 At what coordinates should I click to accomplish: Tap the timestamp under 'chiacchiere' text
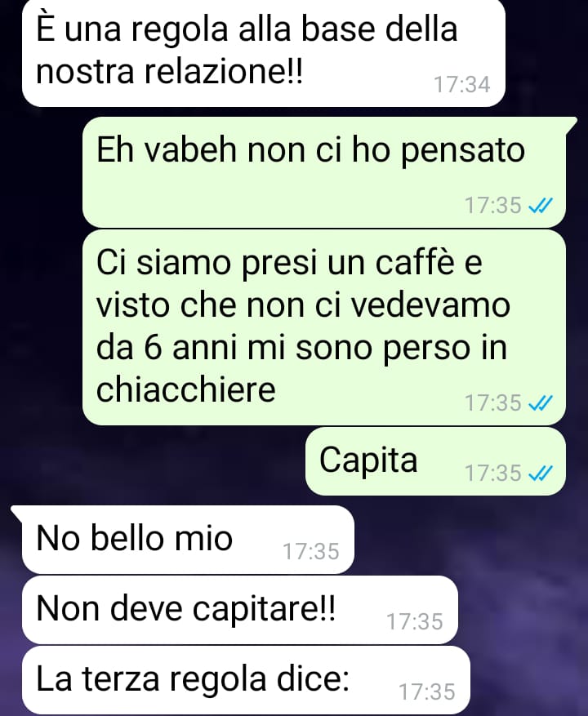coord(493,403)
